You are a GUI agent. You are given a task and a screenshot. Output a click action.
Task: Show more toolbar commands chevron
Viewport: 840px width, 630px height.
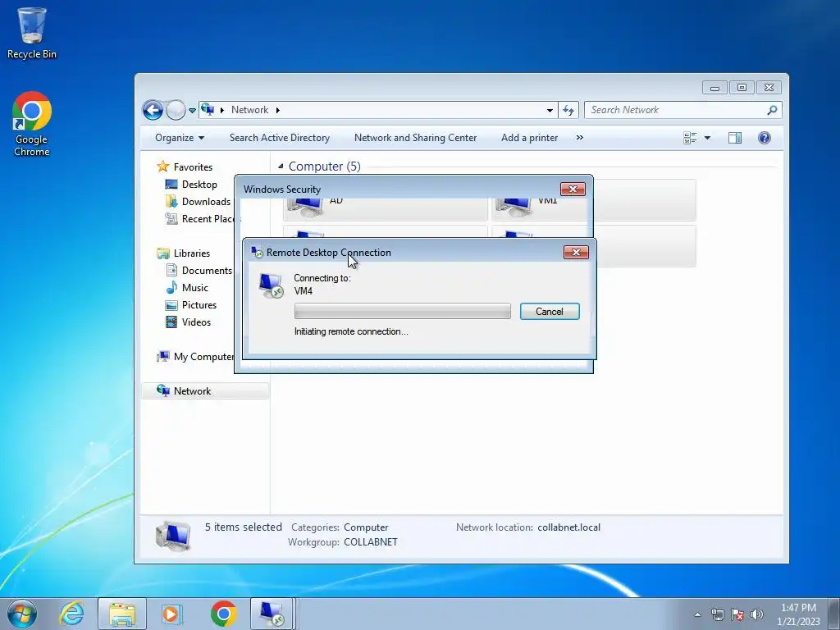[x=580, y=138]
